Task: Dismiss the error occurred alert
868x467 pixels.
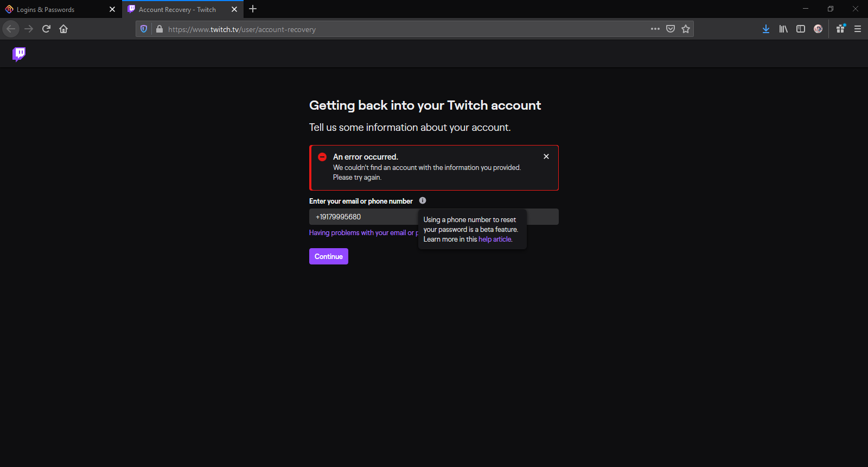Action: coord(546,156)
